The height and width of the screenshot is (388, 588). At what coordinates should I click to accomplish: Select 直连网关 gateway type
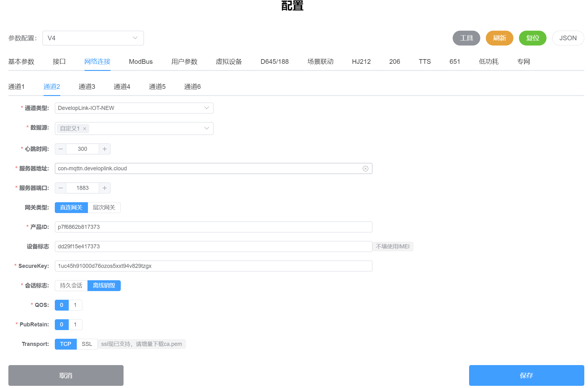(x=71, y=207)
